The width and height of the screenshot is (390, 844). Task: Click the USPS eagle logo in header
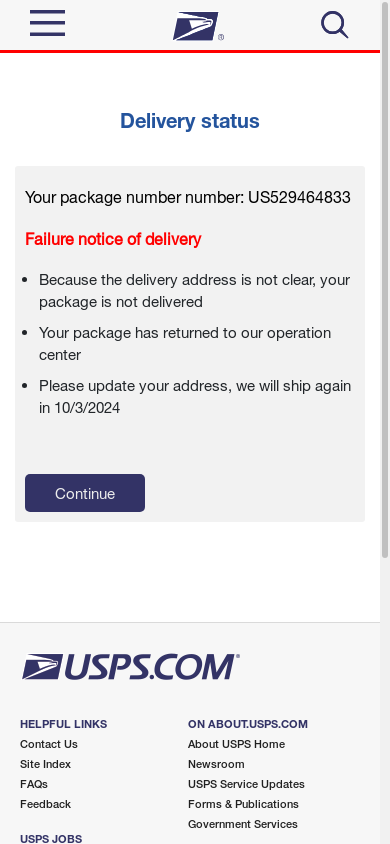(197, 26)
